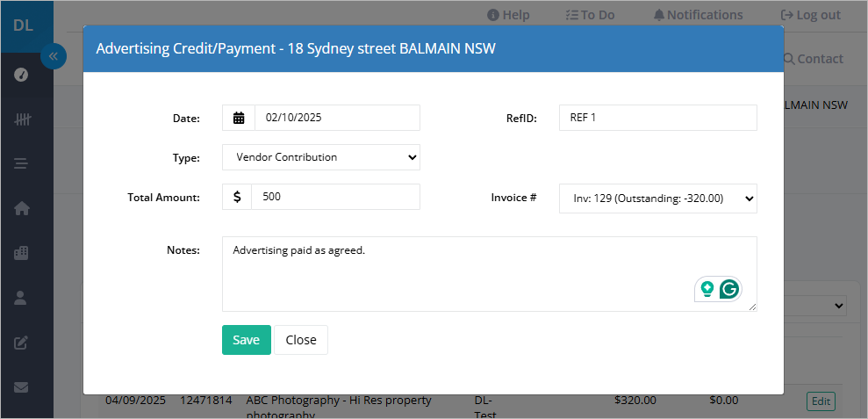
Task: Click the $320.00 amount cell
Action: click(635, 400)
